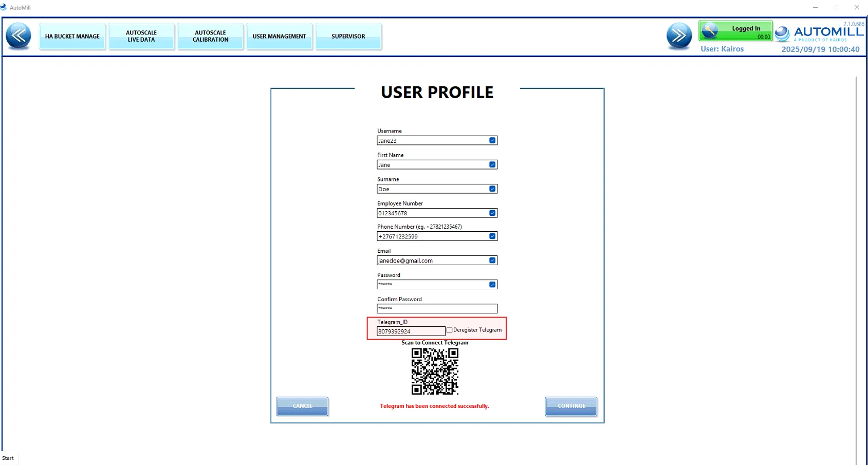The image size is (868, 465).
Task: Click 'Telegram has been connected successfully.' message
Action: pyautogui.click(x=434, y=406)
